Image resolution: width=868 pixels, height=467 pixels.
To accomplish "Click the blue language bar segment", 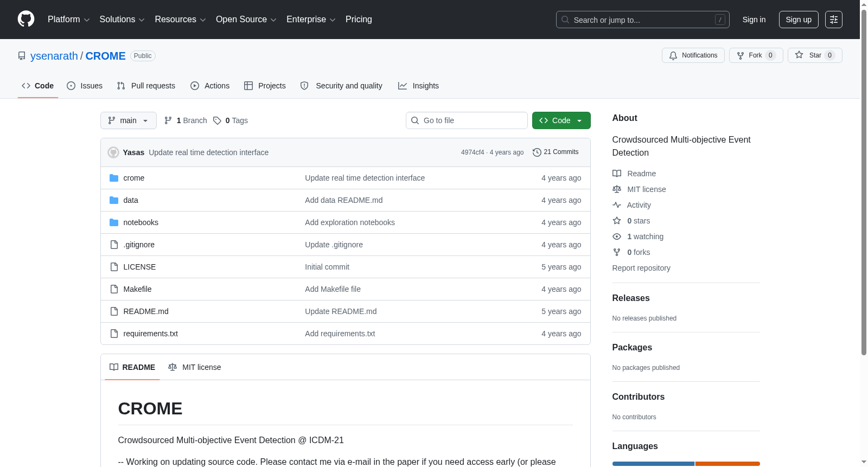I will [x=653, y=464].
